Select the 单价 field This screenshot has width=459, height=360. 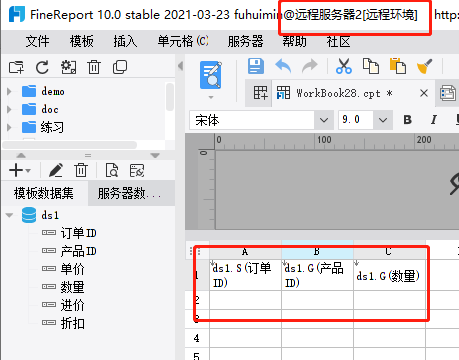pos(72,269)
